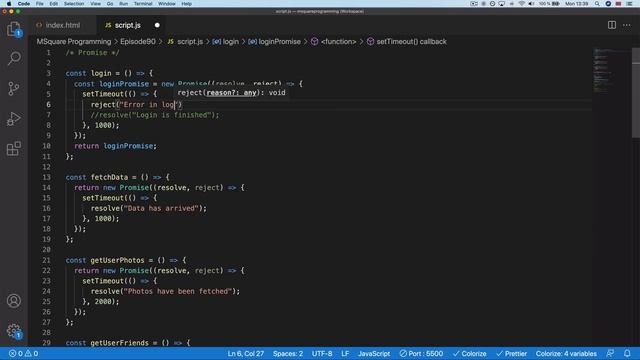The image size is (640, 360).
Task: Click the feedback icon in status bar
Action: (610, 353)
